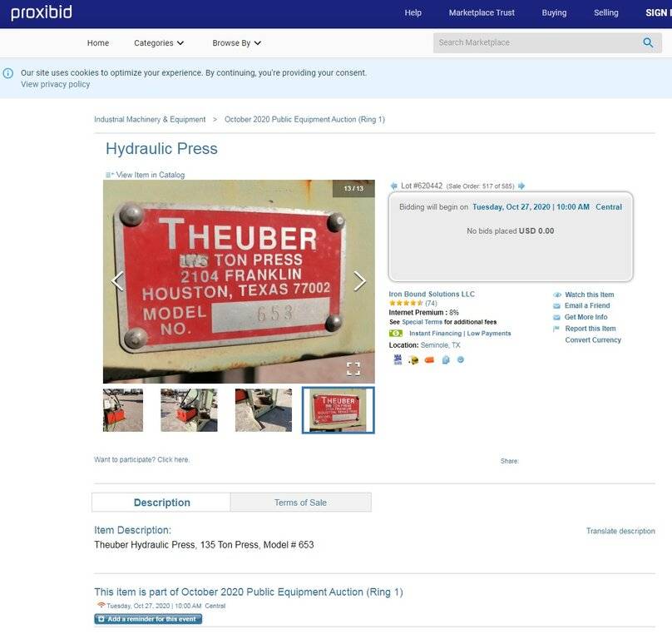Viewport: 672px width, 639px height.
Task: Click the green financing dollar icon
Action: pos(396,333)
